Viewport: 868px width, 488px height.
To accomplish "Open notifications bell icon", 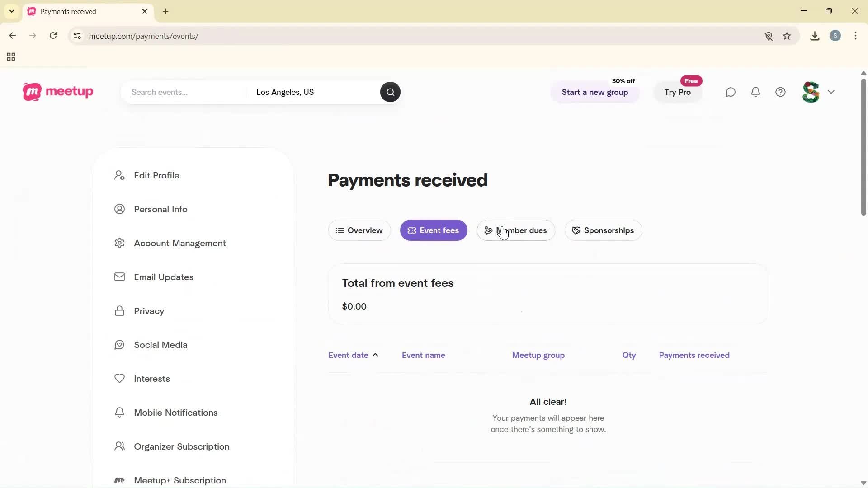I will point(756,92).
